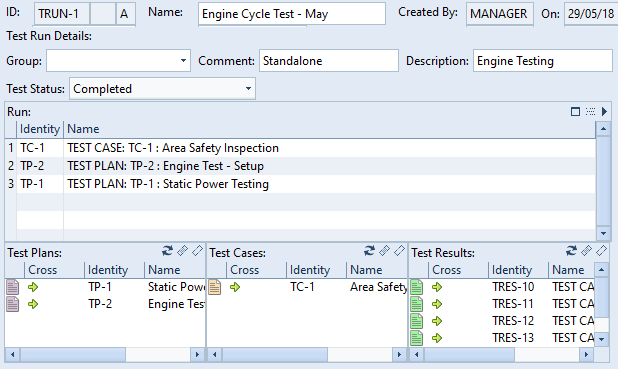Click Run table scrollbar down arrow
Image resolution: width=618 pixels, height=369 pixels.
(603, 233)
